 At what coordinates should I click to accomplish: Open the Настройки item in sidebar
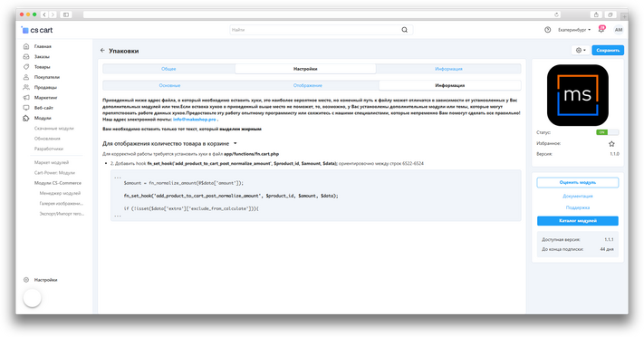click(45, 280)
